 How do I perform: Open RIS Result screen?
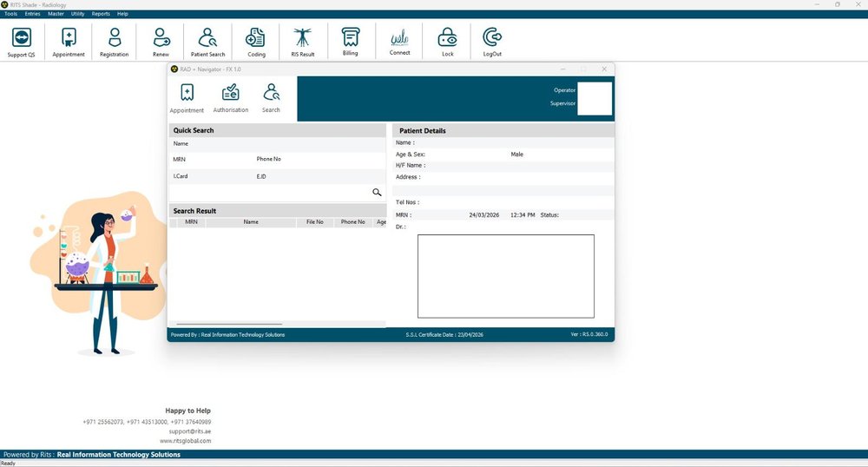[x=303, y=42]
